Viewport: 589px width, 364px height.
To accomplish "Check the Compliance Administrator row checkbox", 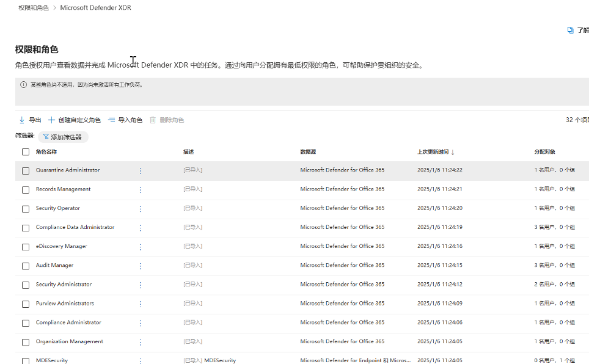I will click(x=26, y=323).
